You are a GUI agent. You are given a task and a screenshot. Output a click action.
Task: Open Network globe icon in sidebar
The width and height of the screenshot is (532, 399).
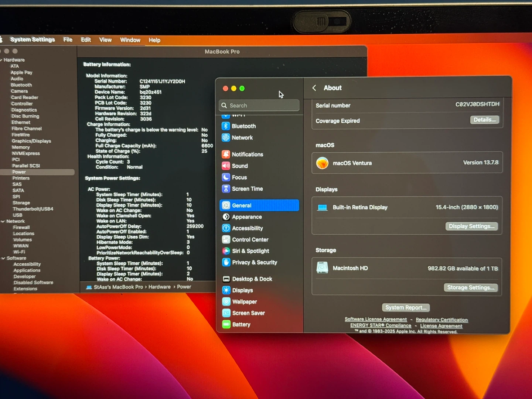pyautogui.click(x=226, y=137)
